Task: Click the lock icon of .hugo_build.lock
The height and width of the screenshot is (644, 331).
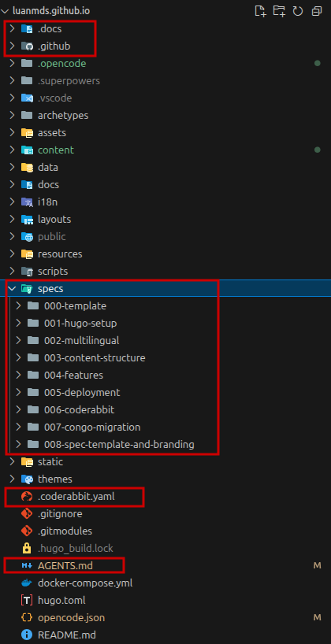Action: tap(27, 548)
